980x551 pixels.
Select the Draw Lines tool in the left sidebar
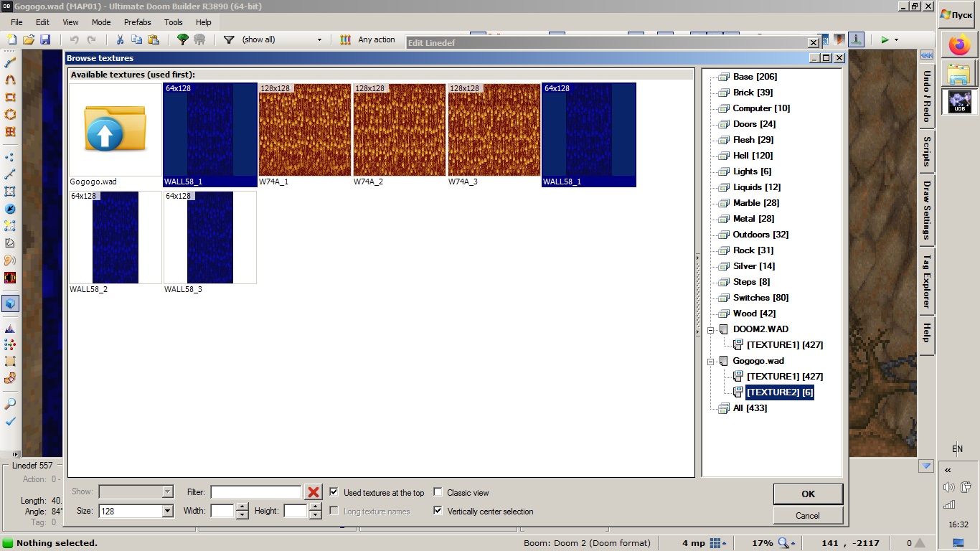click(10, 63)
